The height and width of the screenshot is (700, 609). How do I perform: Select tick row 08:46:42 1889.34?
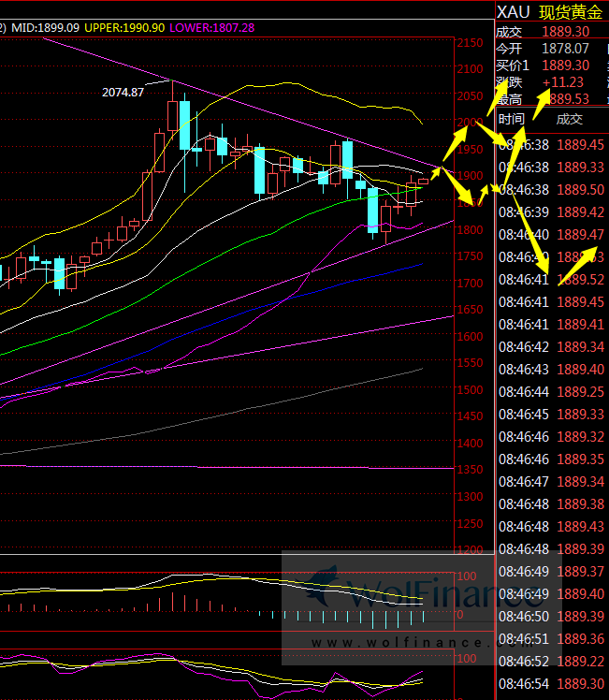[x=551, y=347]
